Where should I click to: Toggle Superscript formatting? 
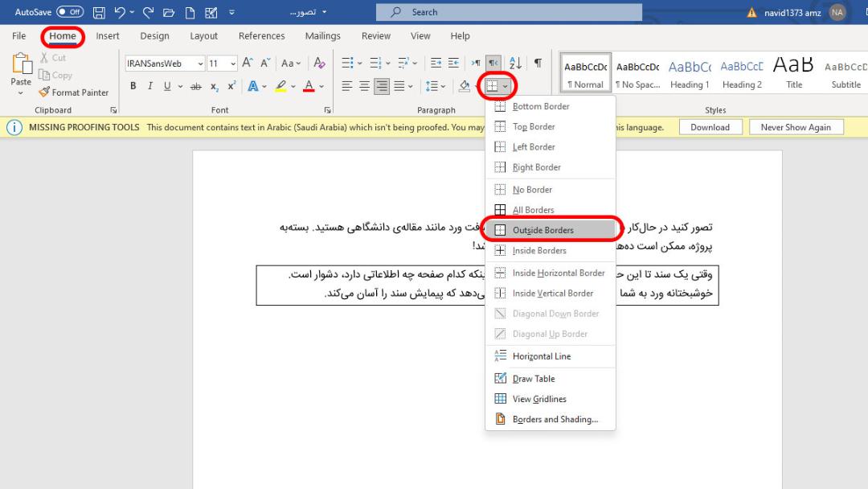[x=231, y=86]
